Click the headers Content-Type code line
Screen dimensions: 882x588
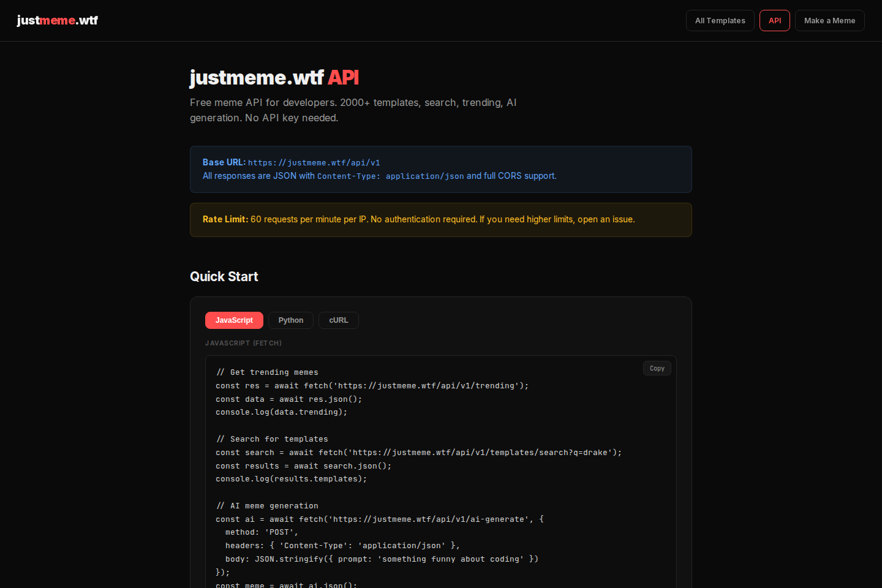(x=342, y=546)
